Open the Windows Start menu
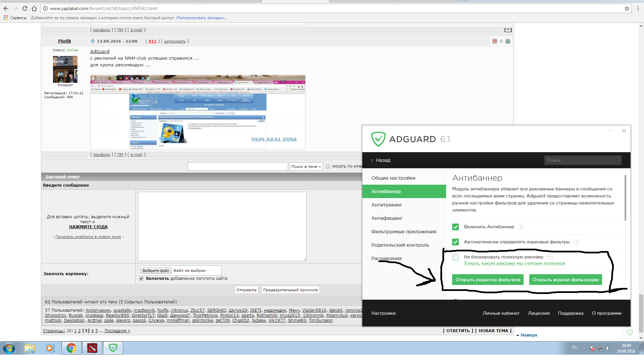 pos(9,348)
